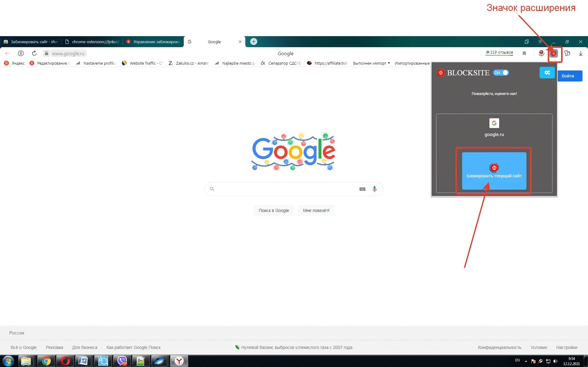
Task: Click microphone voice search icon
Action: coord(374,189)
